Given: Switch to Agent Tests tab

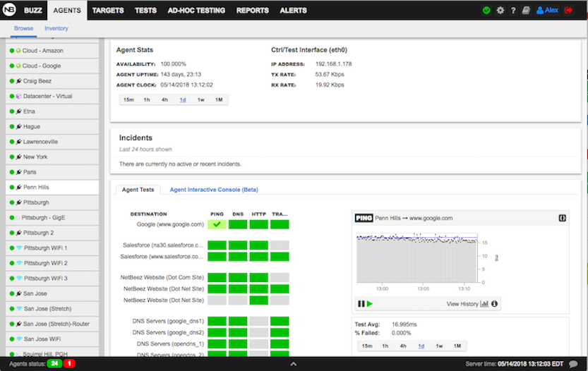Looking at the screenshot, I should (138, 190).
